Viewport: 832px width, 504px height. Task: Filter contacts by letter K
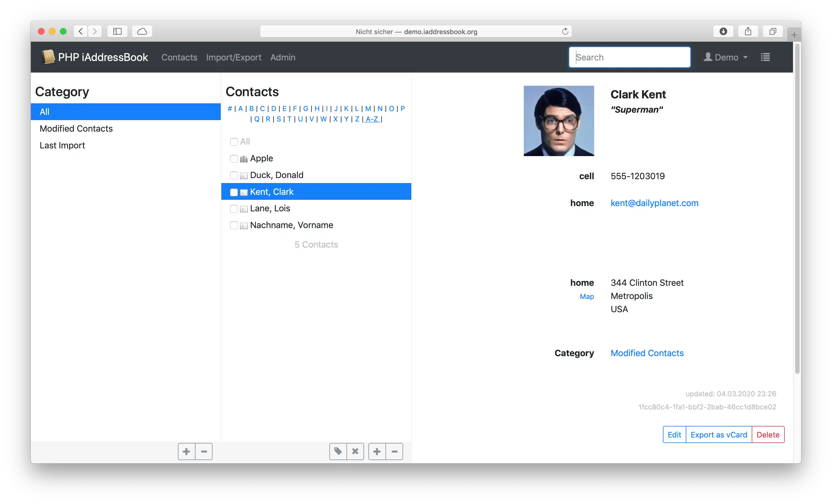tap(346, 108)
